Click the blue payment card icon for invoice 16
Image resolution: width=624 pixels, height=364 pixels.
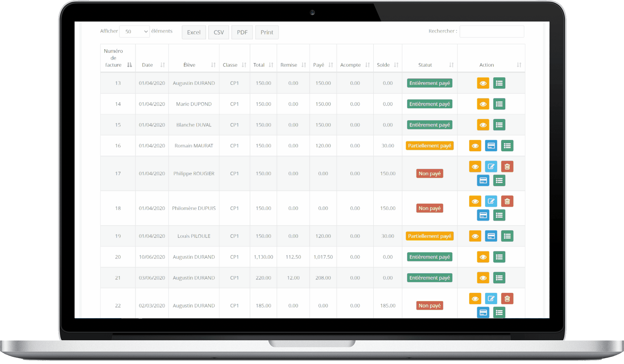tap(491, 146)
